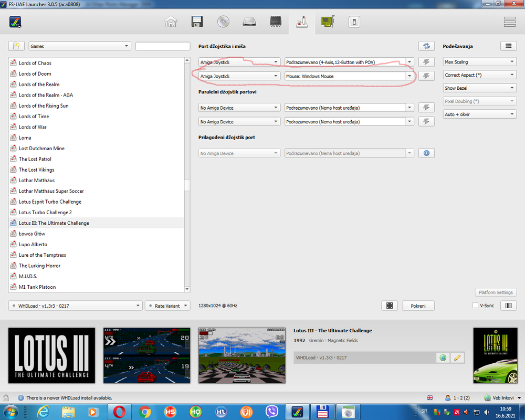The width and height of the screenshot is (525, 420).
Task: Launch Opera from the taskbar
Action: 119,412
